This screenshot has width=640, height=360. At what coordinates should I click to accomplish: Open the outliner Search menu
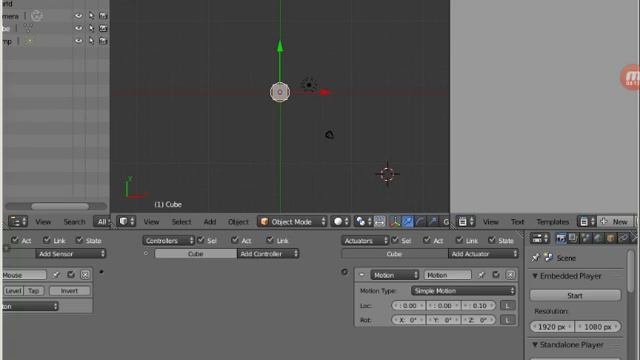74,222
